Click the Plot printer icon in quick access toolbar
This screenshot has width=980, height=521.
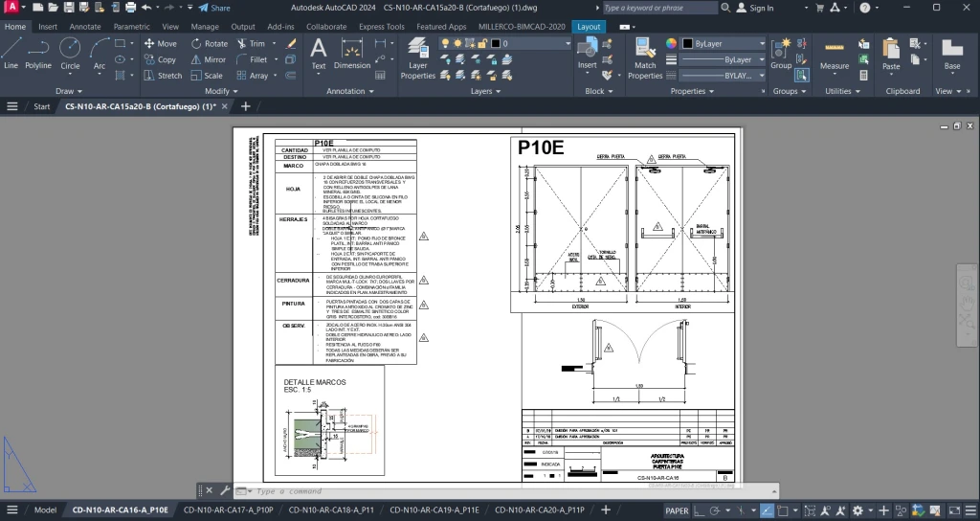[130, 8]
